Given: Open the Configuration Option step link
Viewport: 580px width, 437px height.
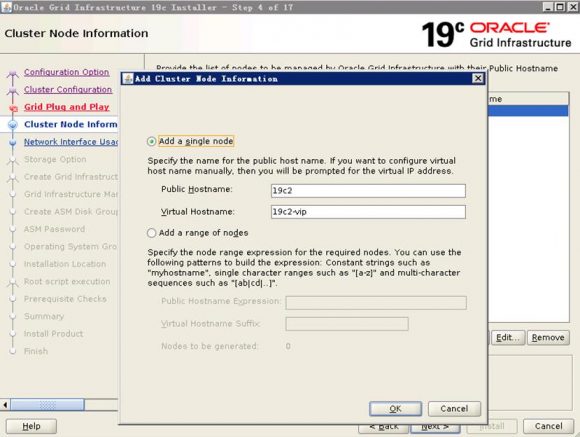Looking at the screenshot, I should (x=67, y=72).
